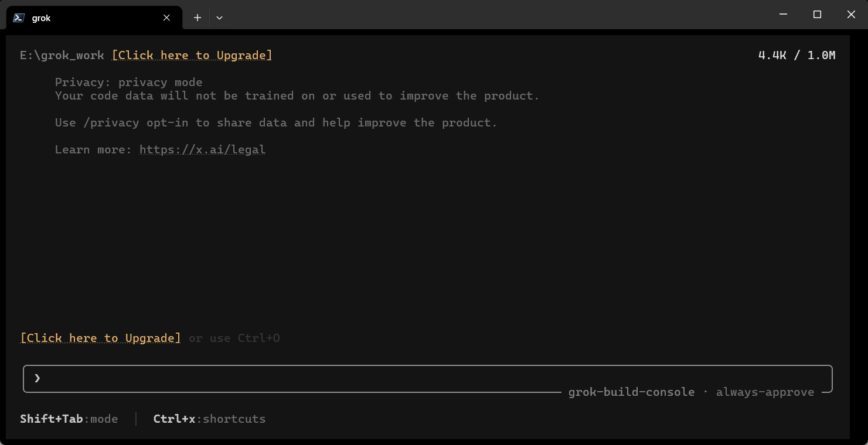Click the E:\grok_work path text
The width and height of the screenshot is (868, 445).
[x=62, y=55]
